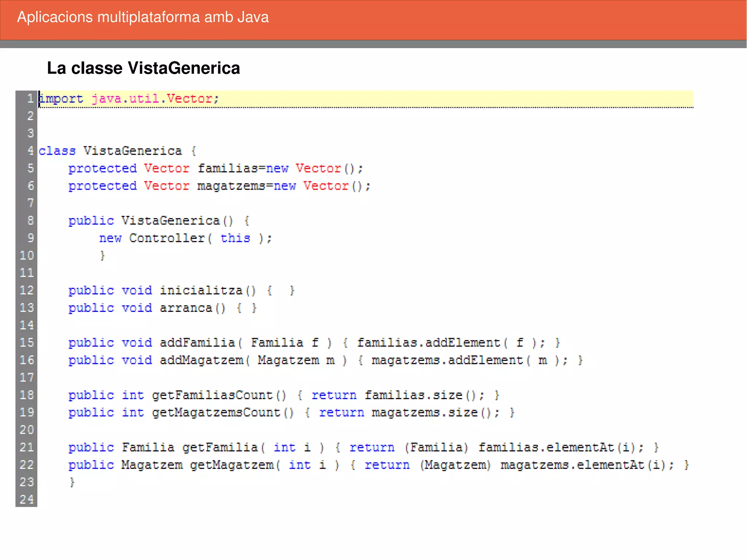Click the class closing brace on line 23
747x560 pixels.
(72, 482)
